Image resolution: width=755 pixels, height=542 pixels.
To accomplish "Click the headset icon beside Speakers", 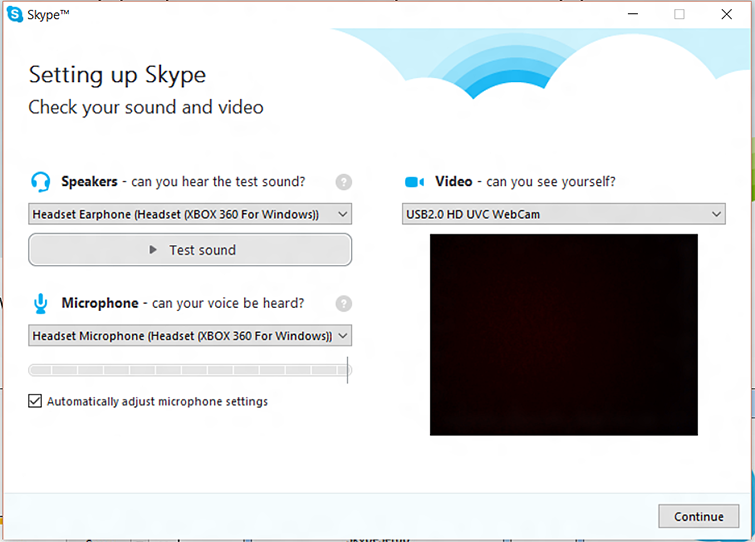I will pyautogui.click(x=40, y=182).
